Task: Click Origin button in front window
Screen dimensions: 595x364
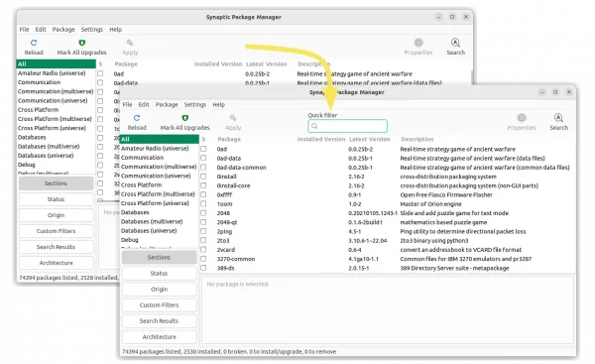Action: (x=159, y=290)
